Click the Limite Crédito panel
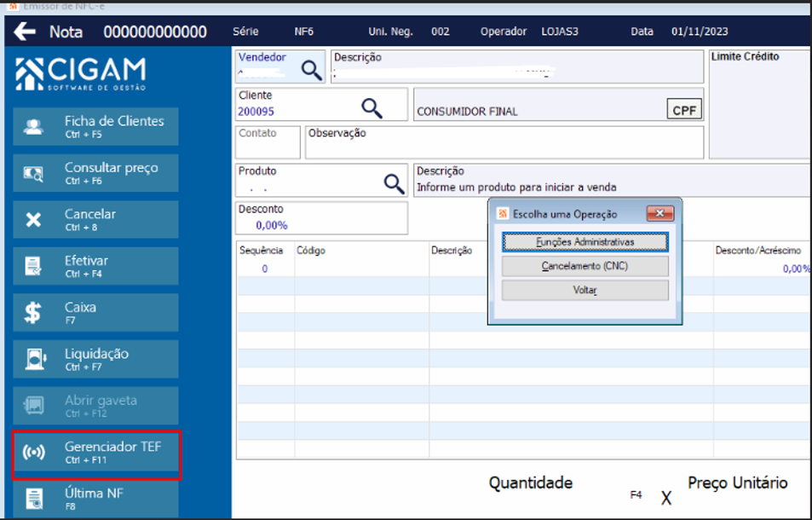The height and width of the screenshot is (520, 812). 760,105
